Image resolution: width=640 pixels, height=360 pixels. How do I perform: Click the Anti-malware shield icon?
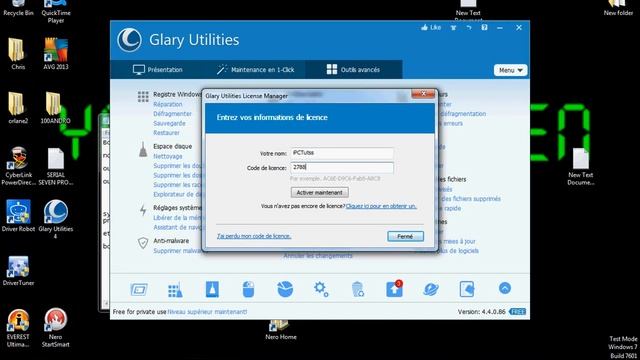[x=143, y=243]
